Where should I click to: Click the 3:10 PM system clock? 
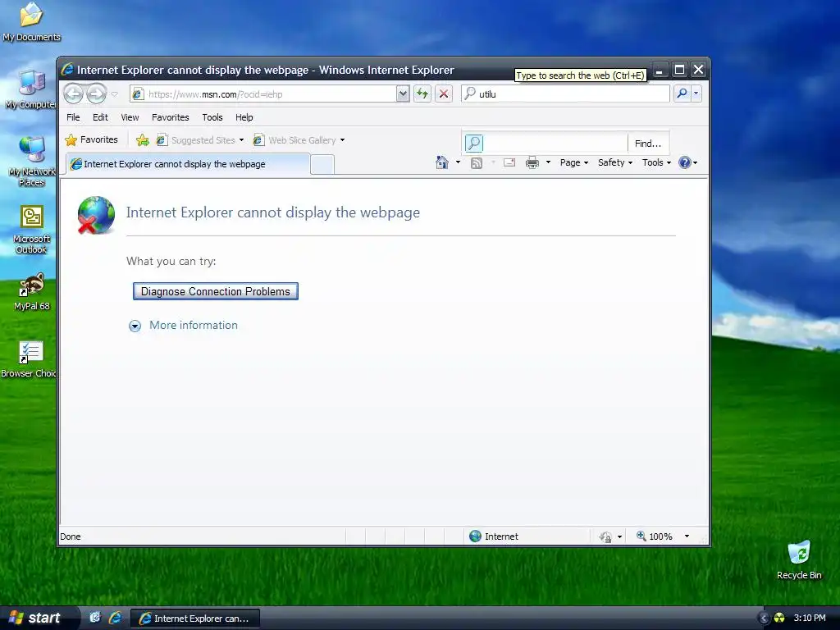pos(810,618)
